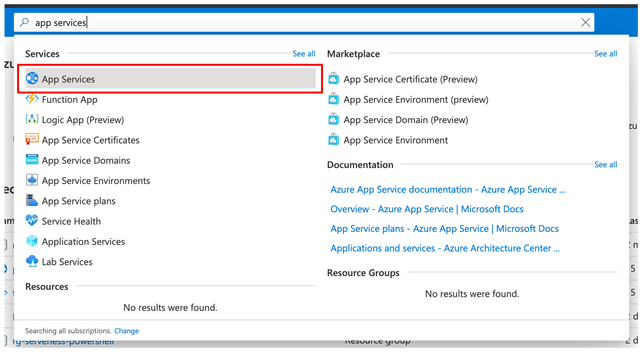This screenshot has height=352, width=644.
Task: Click the Application Services cube icon
Action: [x=32, y=241]
